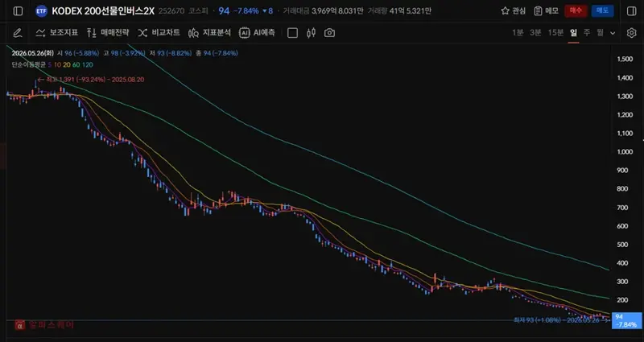Click KODEX 200선물인버스2X title
The height and width of the screenshot is (342, 644).
pyautogui.click(x=103, y=11)
